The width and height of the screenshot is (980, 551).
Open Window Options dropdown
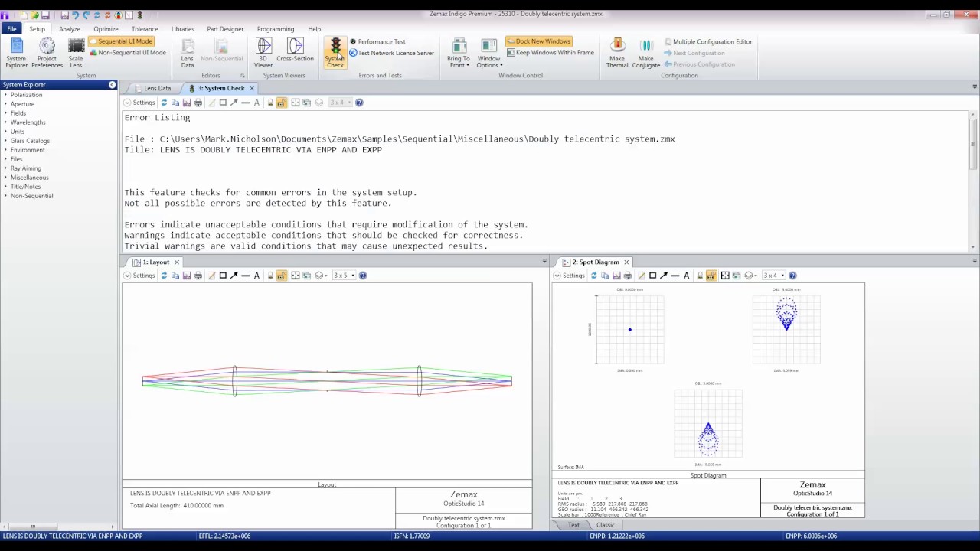click(x=488, y=53)
